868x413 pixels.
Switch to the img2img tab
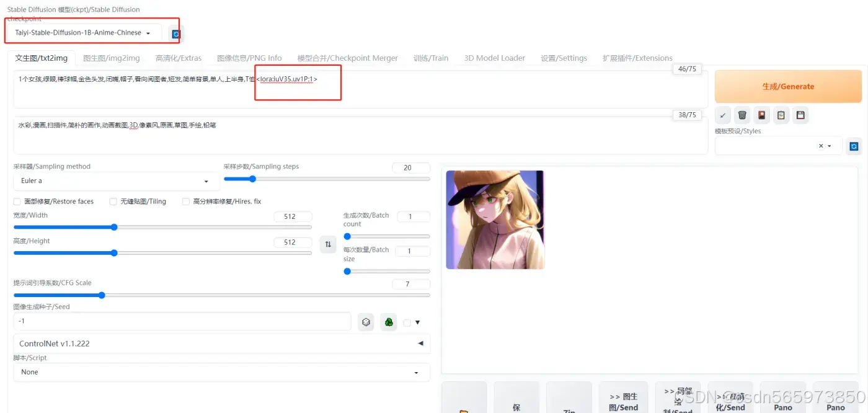tap(112, 58)
